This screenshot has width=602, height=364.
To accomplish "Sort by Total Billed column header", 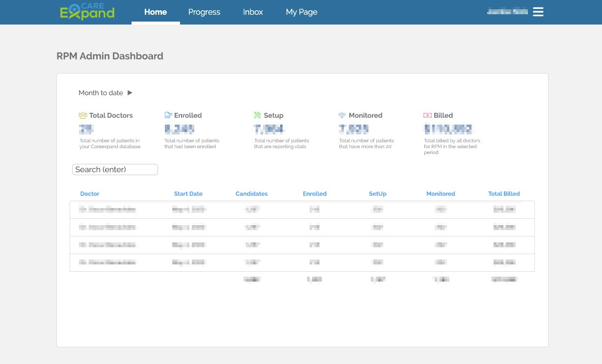I will tap(504, 194).
